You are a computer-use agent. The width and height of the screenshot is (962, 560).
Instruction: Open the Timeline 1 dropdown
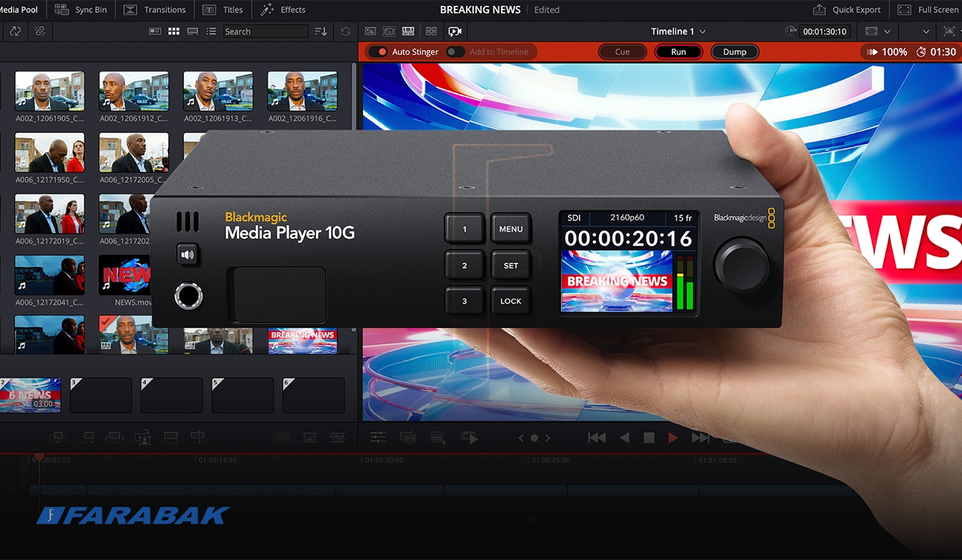[x=678, y=32]
